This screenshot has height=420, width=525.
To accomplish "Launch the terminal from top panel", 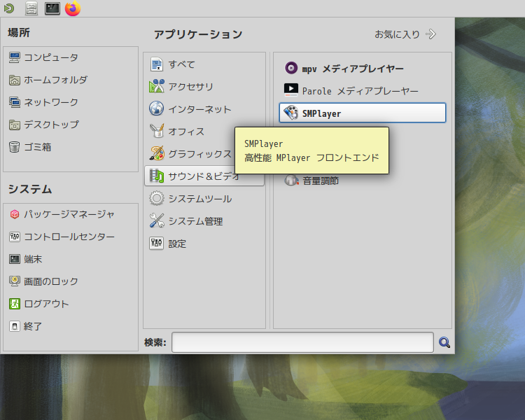I will (52, 8).
